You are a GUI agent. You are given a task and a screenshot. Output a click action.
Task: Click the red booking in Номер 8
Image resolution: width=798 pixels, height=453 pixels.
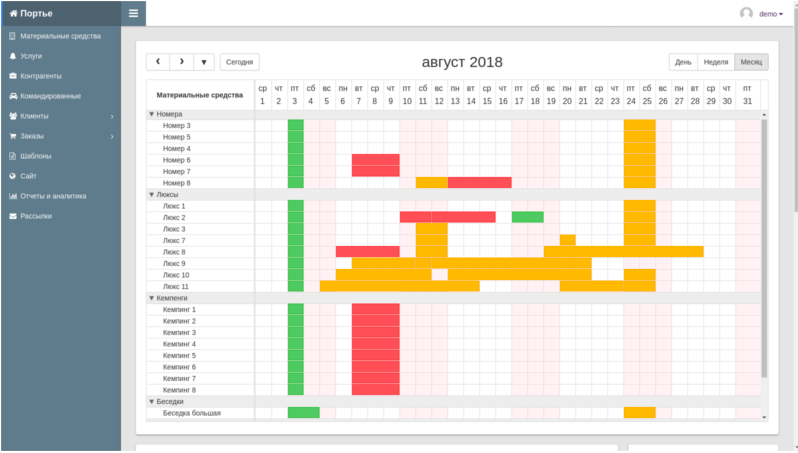pyautogui.click(x=479, y=183)
